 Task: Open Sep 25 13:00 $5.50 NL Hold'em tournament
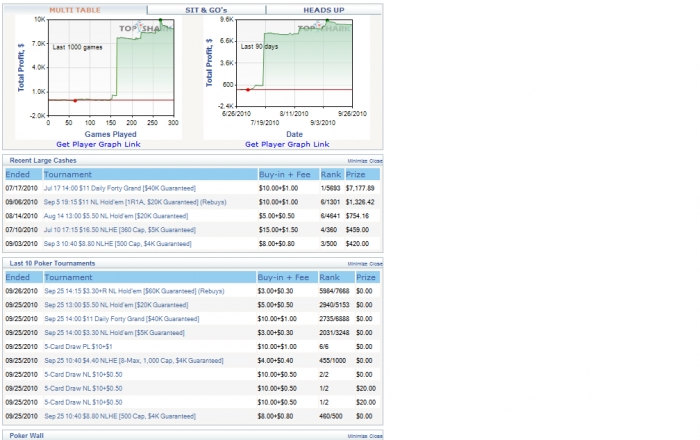[116, 305]
